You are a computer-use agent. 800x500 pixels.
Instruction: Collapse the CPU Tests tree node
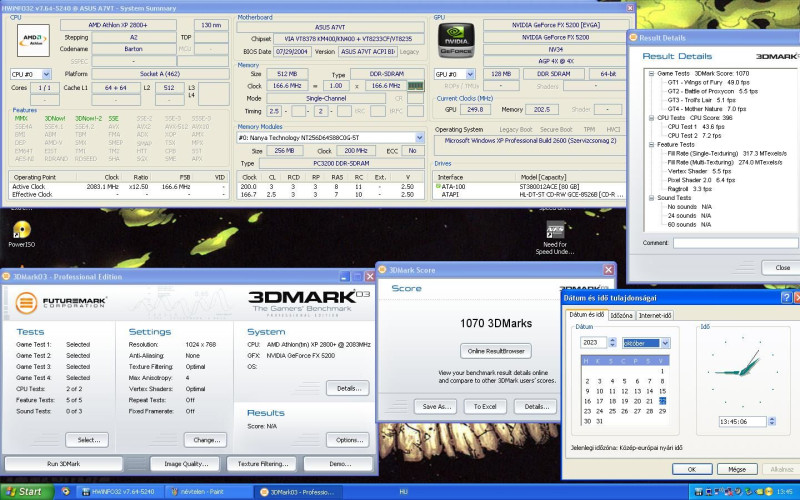pyautogui.click(x=652, y=118)
